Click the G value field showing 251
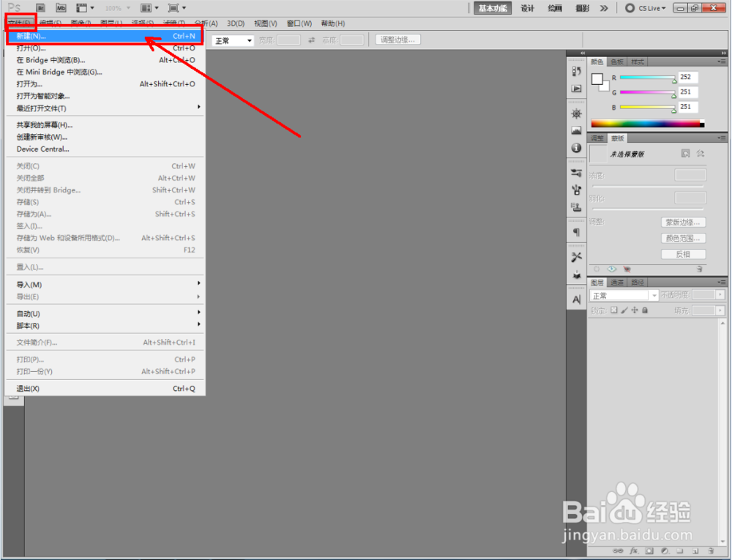Screen dimensions: 732x560 [688, 92]
